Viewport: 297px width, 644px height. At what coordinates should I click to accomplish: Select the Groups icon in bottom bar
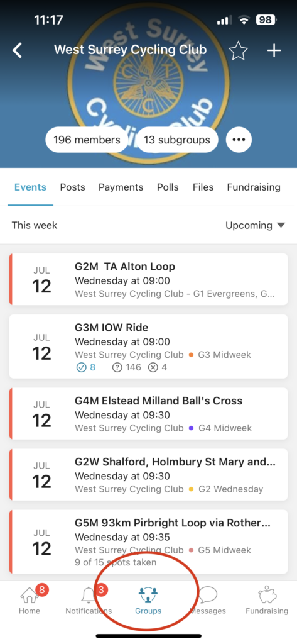tap(148, 595)
